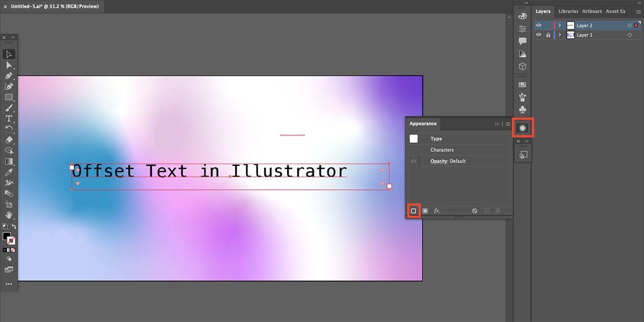Select the Eyedropper tool

click(9, 172)
